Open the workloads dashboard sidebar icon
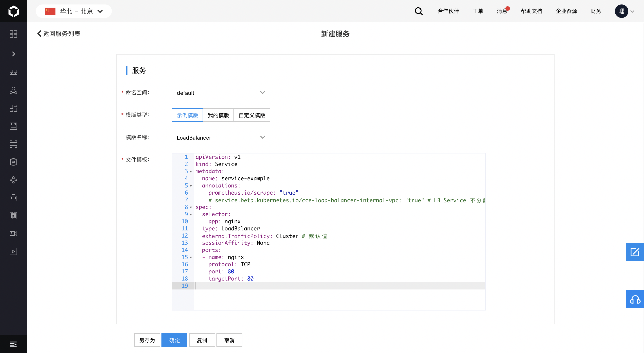644x353 pixels. 13,108
